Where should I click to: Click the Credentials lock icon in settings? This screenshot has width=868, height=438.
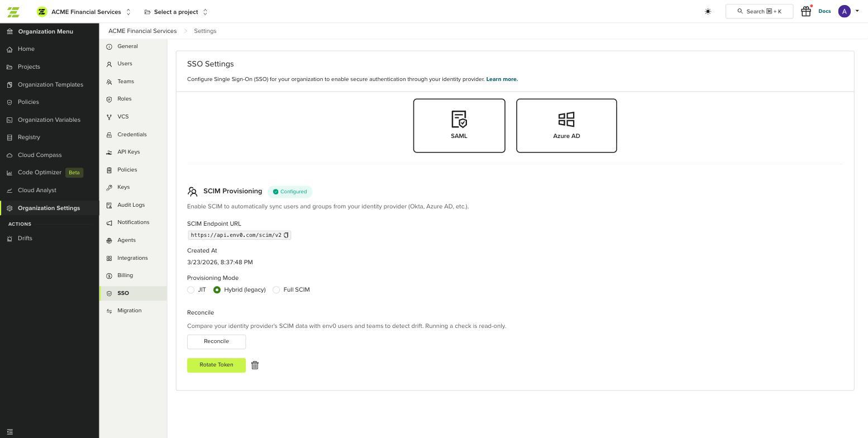(109, 135)
